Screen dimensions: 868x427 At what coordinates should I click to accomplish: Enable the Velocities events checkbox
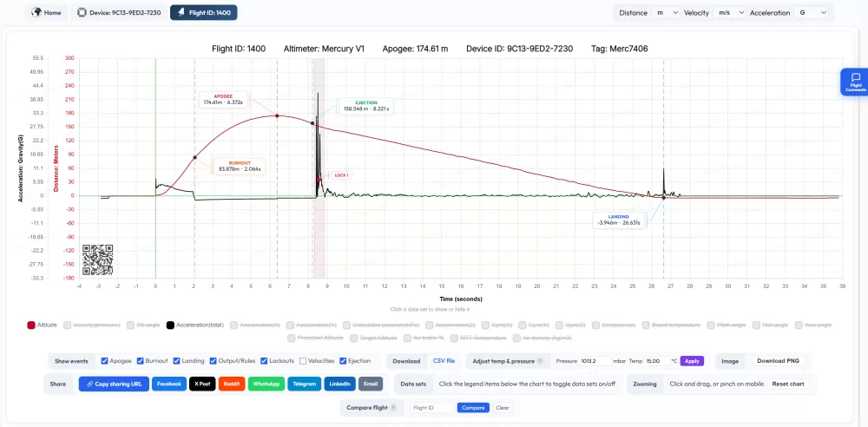303,361
